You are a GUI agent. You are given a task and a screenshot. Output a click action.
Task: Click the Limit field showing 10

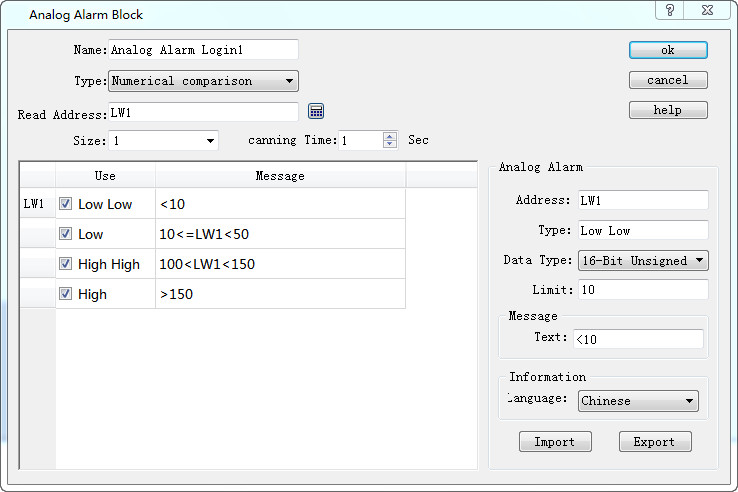point(643,290)
